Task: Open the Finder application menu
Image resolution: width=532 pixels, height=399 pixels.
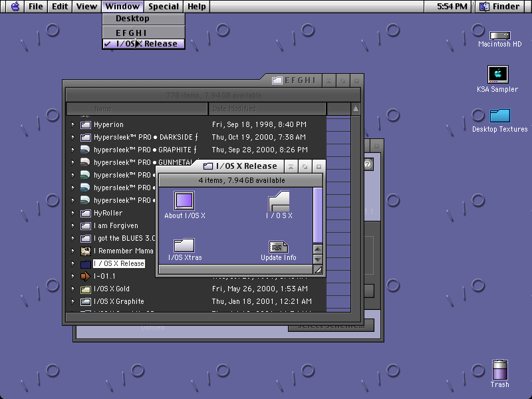Action: coord(501,6)
